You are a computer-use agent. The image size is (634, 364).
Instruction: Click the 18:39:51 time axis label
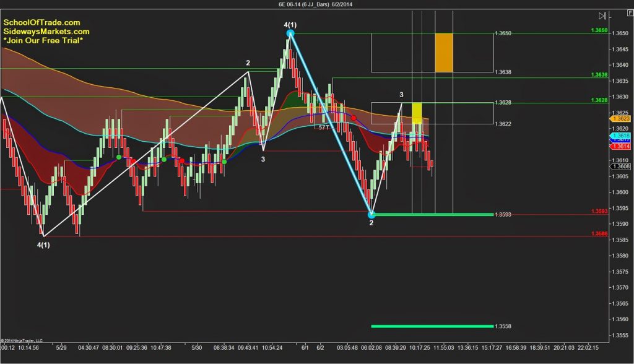pos(540,348)
